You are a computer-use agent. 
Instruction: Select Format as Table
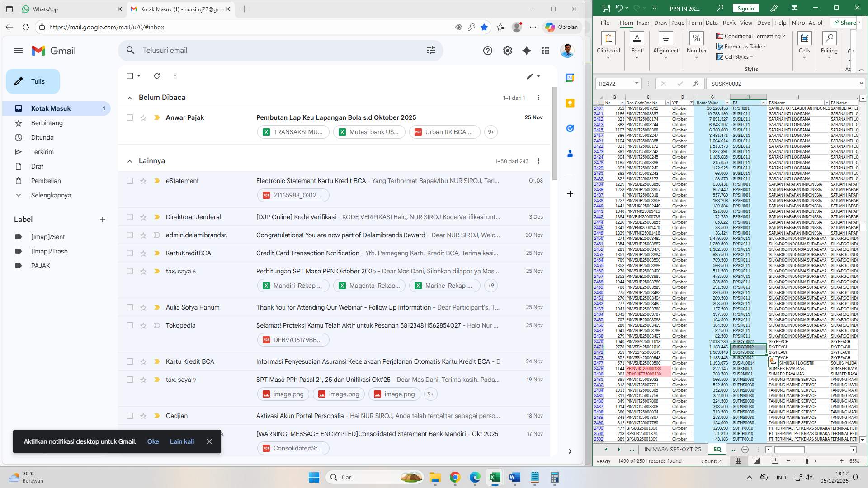pos(741,46)
